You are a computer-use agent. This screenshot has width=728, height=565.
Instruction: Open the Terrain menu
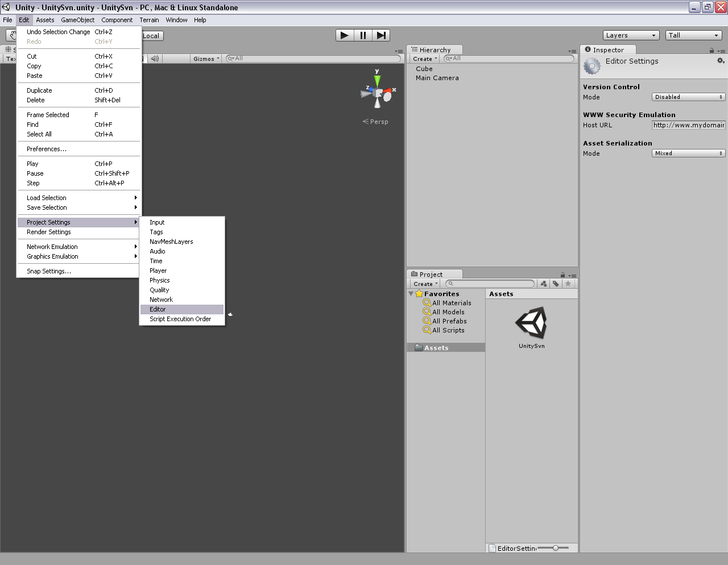pyautogui.click(x=150, y=20)
